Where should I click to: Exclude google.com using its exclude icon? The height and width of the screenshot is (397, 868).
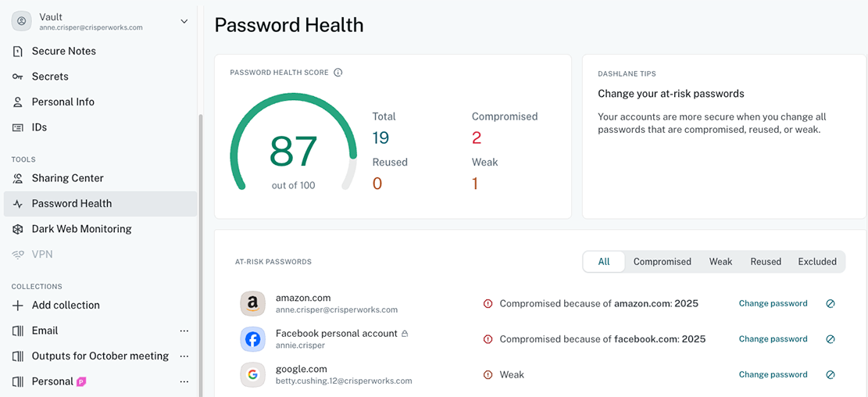click(830, 374)
